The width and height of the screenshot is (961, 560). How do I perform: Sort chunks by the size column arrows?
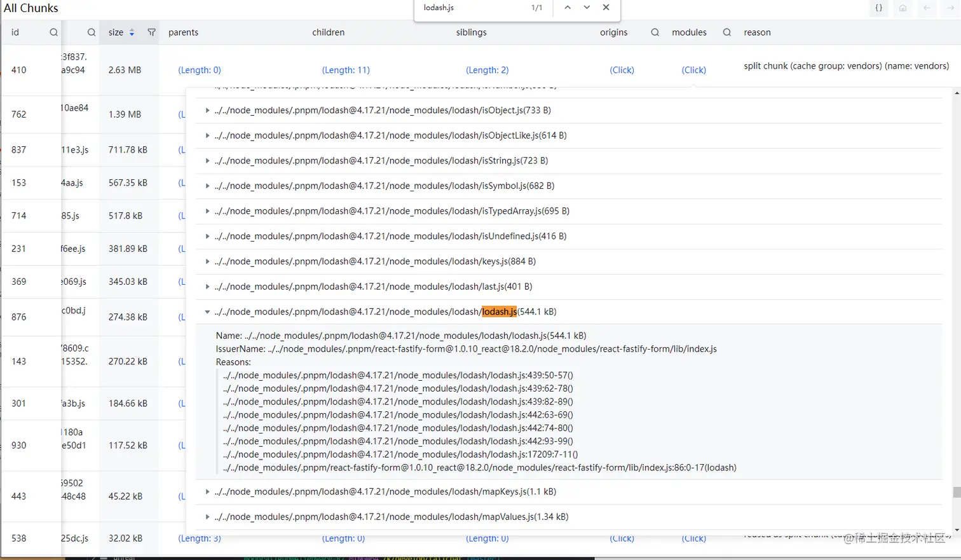[x=132, y=32]
